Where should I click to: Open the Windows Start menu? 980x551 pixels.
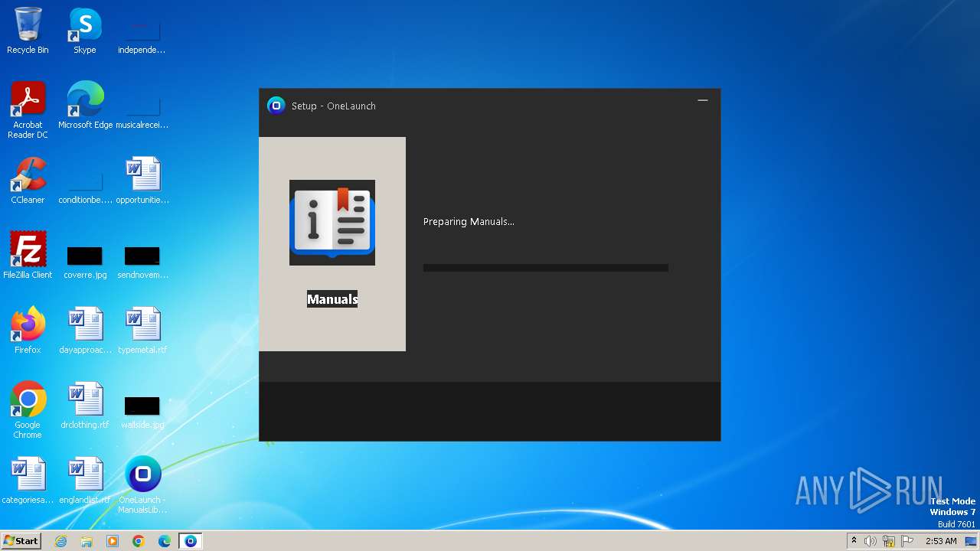pos(21,541)
